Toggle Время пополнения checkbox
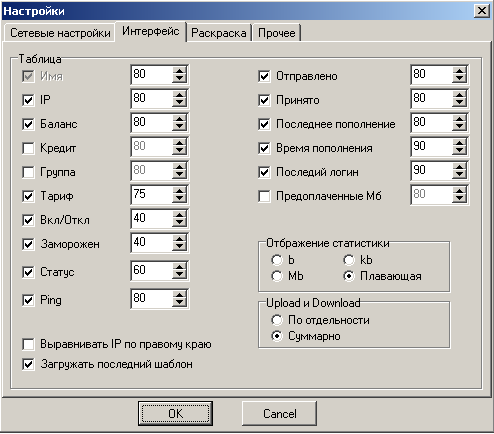494x434 pixels. pyautogui.click(x=264, y=148)
